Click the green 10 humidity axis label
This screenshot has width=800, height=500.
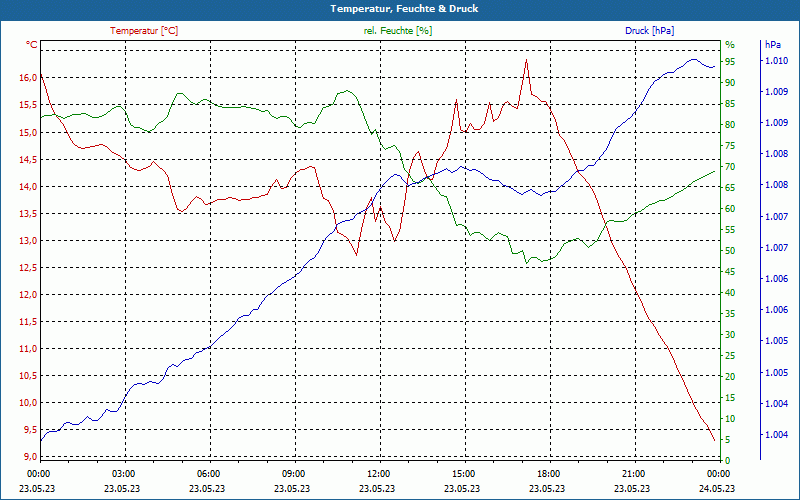click(x=730, y=419)
